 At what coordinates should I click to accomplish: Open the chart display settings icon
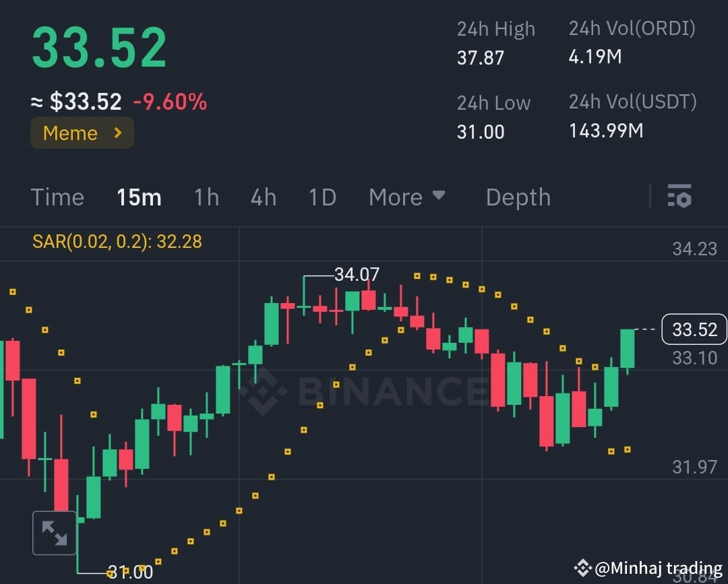[680, 197]
